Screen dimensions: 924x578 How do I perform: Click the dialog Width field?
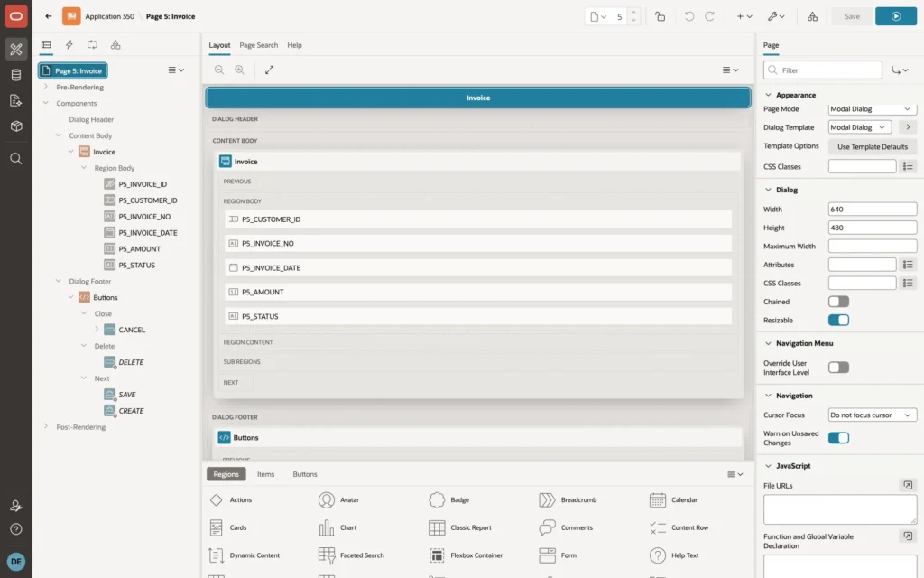(873, 210)
